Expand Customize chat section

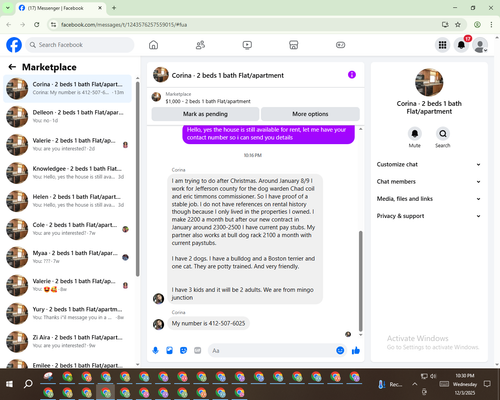click(x=429, y=164)
